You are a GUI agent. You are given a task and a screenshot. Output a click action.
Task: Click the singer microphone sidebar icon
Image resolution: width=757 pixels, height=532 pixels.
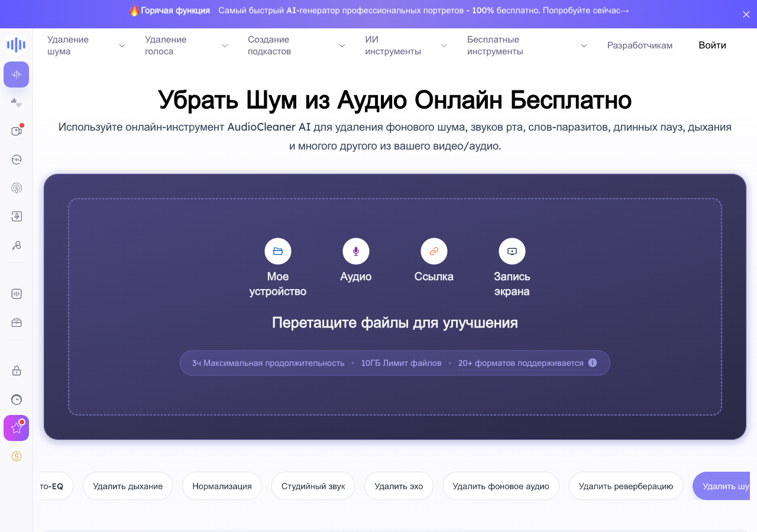(x=17, y=245)
